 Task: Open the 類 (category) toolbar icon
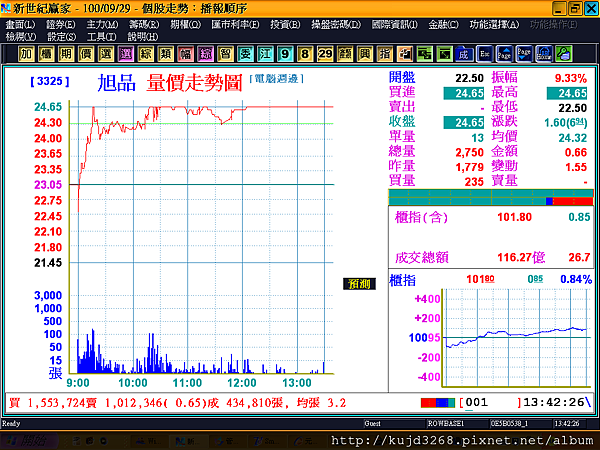tap(165, 54)
